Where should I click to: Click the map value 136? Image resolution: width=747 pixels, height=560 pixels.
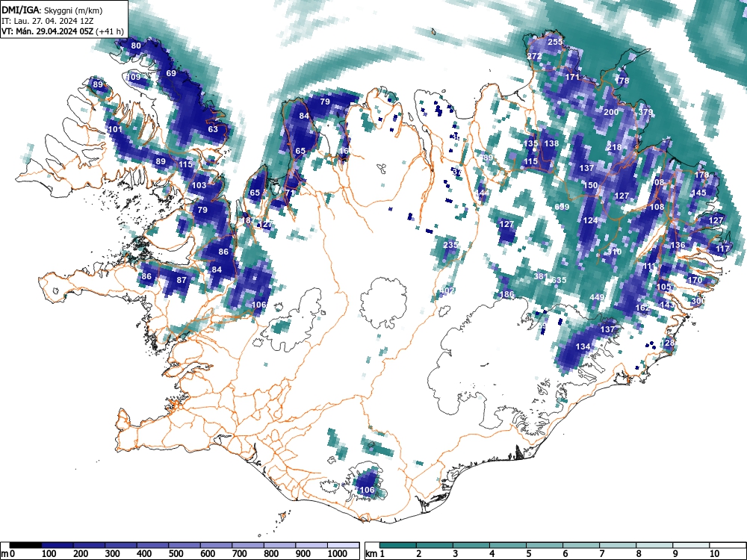pos(678,245)
